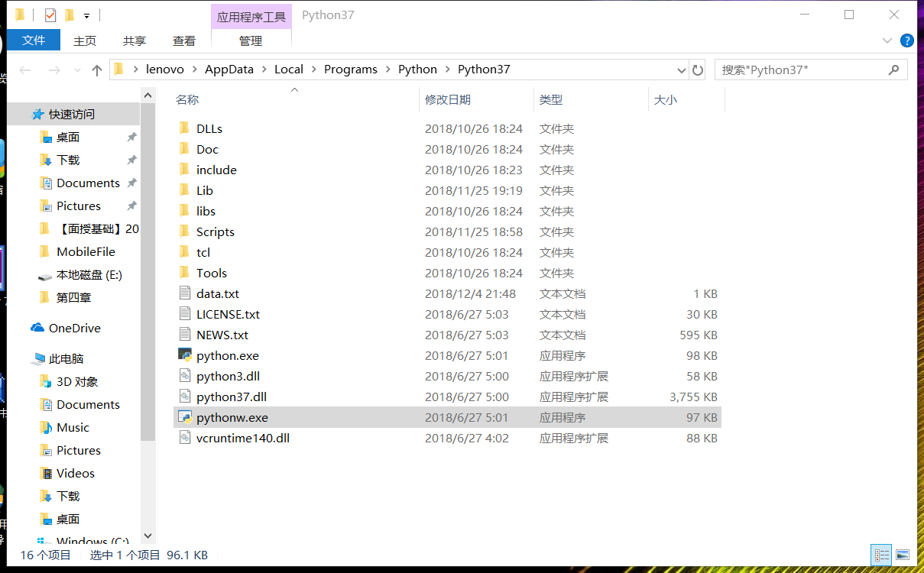The height and width of the screenshot is (573, 924).
Task: Sort by the 修改日期 column header
Action: coord(448,99)
